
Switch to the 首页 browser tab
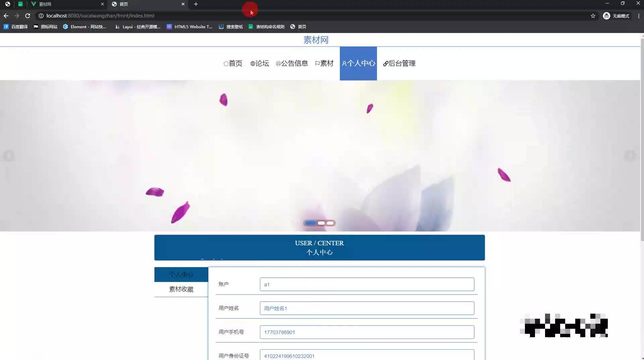(148, 4)
